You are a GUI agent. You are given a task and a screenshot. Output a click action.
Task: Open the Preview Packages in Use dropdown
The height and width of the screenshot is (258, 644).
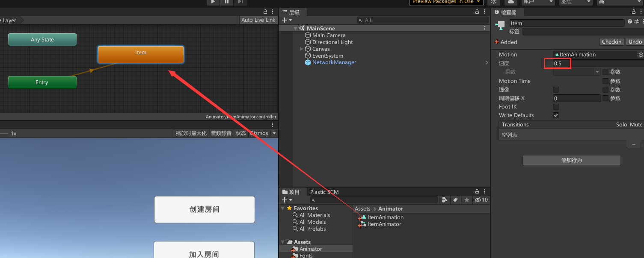pos(446,2)
